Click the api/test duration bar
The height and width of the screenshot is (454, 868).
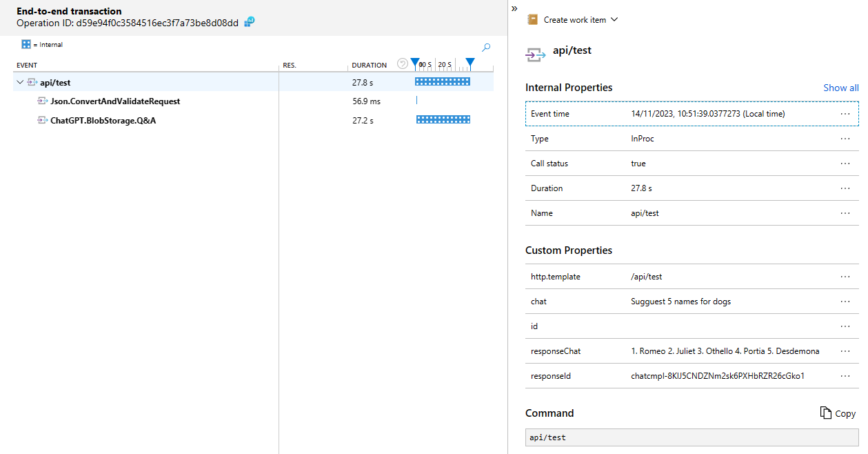point(442,82)
